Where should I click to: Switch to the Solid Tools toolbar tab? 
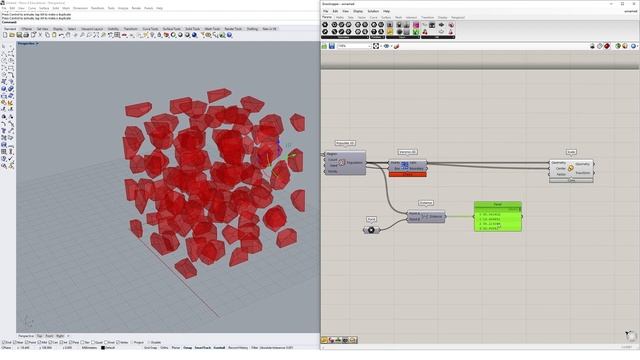[192, 29]
